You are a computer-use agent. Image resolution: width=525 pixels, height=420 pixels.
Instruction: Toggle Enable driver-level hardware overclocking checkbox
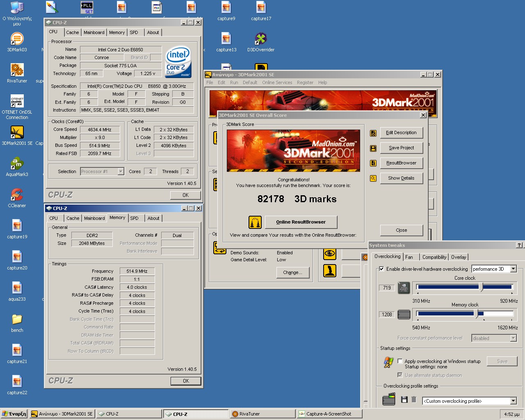pos(381,269)
